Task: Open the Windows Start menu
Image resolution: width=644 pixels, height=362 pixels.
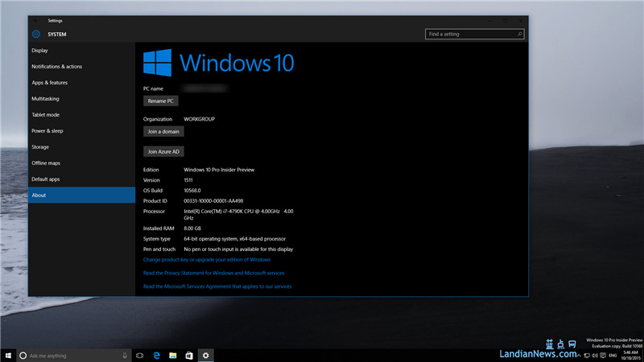Action: (8, 356)
